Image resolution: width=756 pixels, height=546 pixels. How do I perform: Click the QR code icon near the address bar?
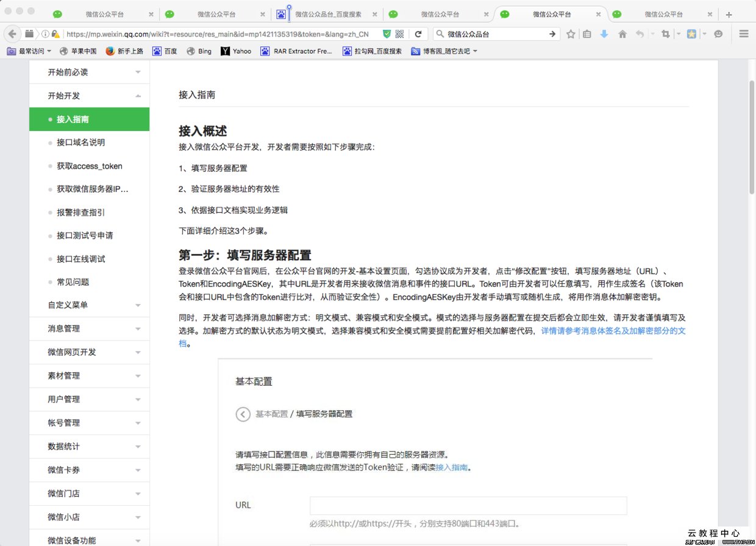400,35
